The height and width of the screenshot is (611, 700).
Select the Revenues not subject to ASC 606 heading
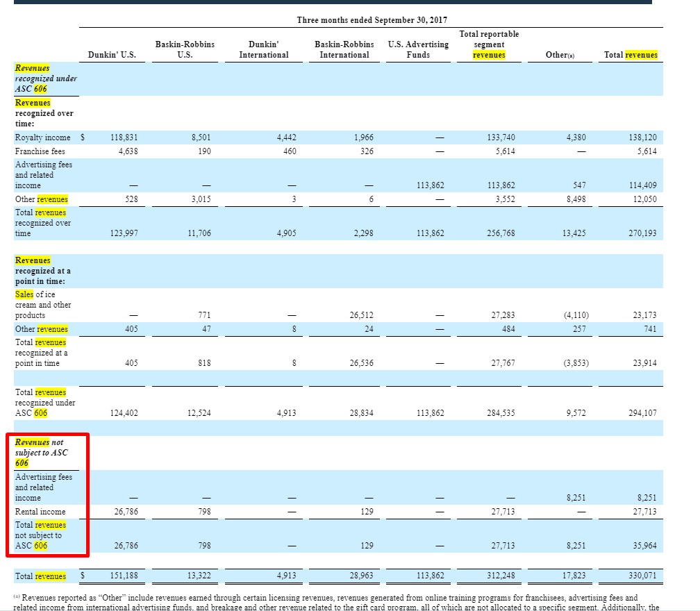pyautogui.click(x=42, y=453)
